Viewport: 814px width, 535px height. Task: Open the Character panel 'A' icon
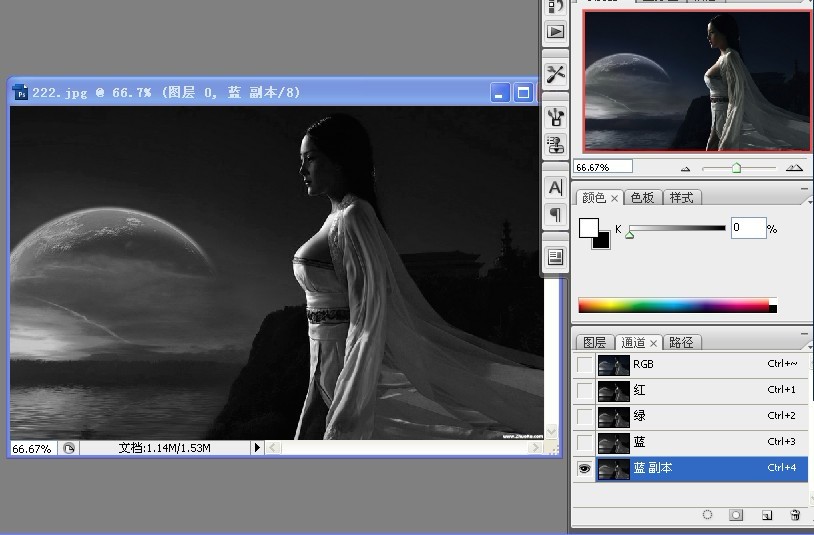tap(556, 187)
